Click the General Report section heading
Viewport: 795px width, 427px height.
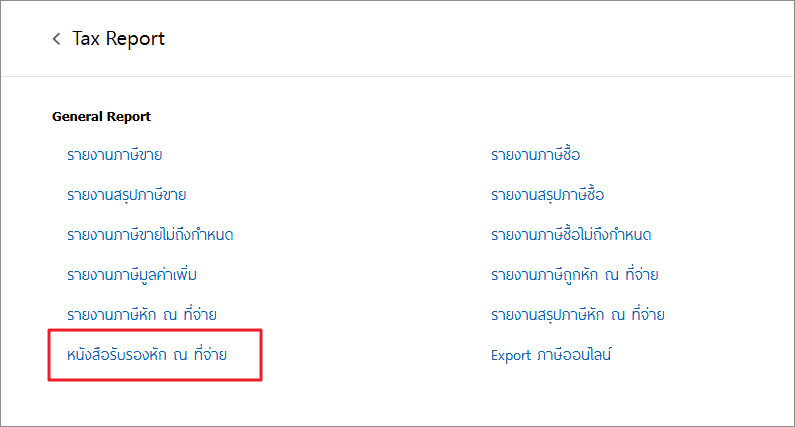click(x=101, y=117)
